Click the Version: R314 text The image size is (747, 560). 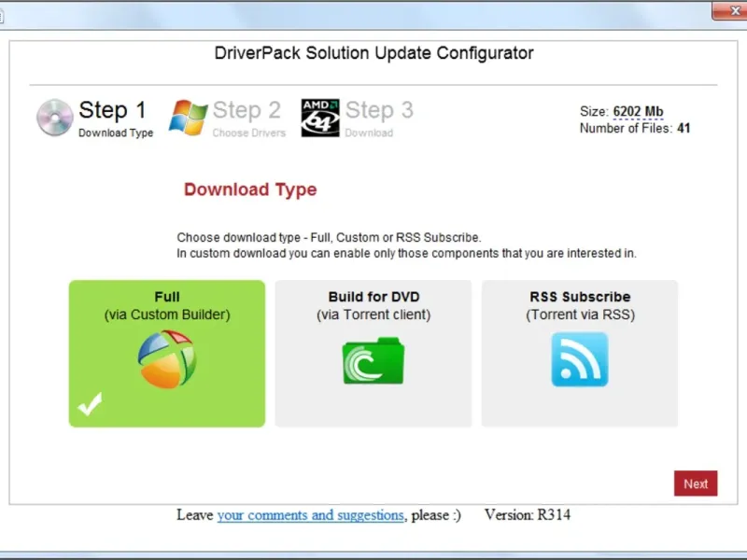[528, 515]
